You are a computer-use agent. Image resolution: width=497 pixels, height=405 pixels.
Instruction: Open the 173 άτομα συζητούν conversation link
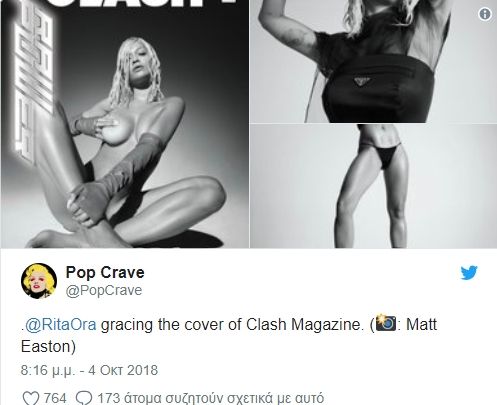click(x=210, y=398)
